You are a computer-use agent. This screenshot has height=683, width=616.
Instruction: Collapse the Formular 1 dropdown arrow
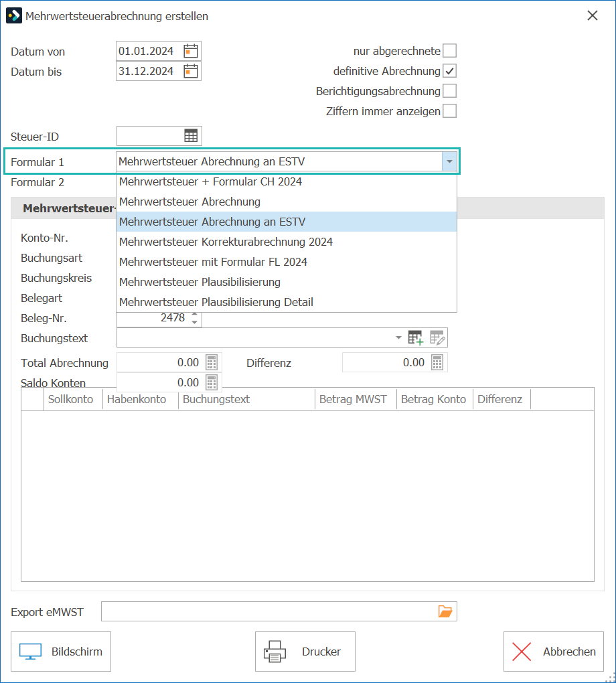tap(449, 161)
